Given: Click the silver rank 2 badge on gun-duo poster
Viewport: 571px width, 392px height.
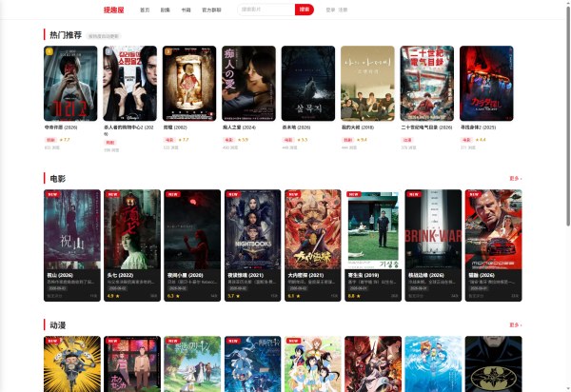Looking at the screenshot, I should coord(108,51).
